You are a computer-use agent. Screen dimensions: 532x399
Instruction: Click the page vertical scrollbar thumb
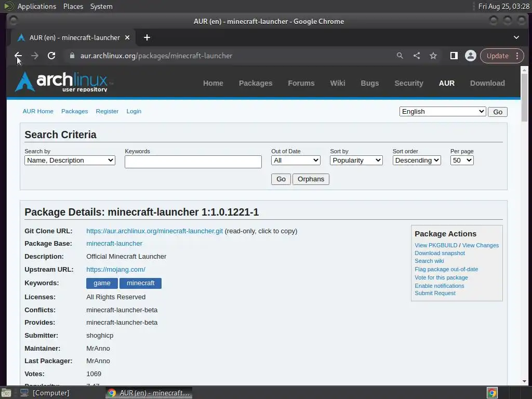coord(524,97)
